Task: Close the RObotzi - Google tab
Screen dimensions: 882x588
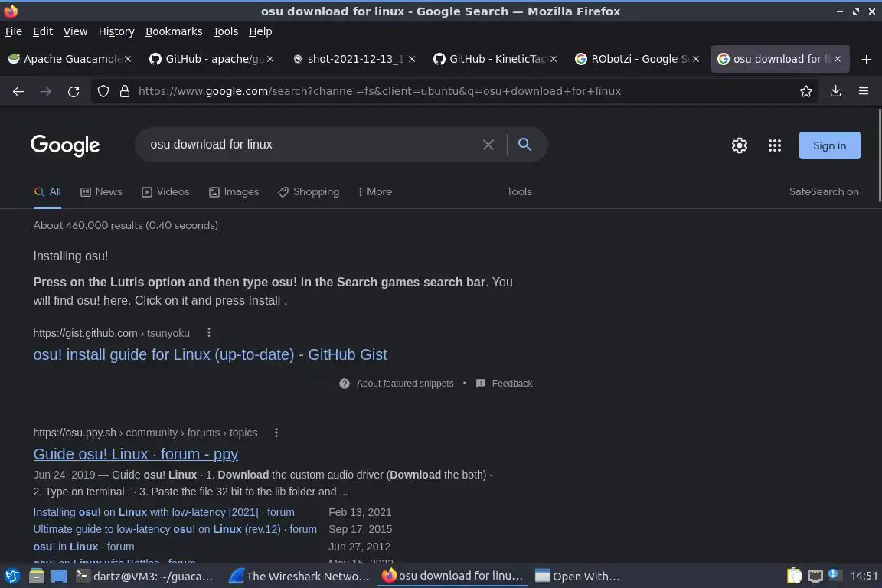Action: tap(696, 59)
